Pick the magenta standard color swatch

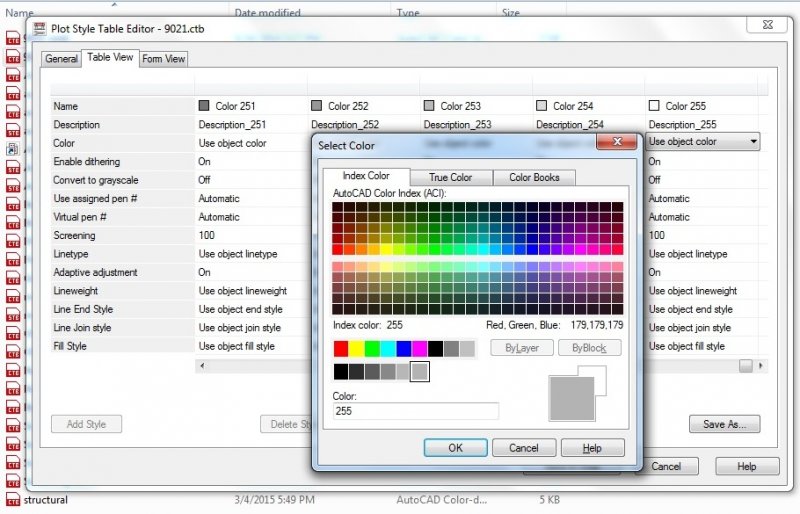(420, 349)
